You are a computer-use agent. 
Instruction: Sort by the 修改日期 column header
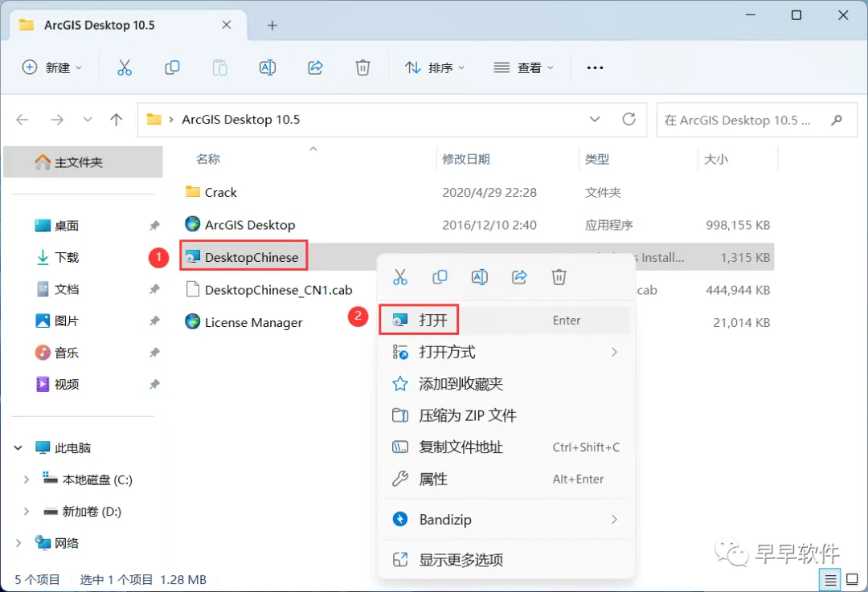pyautogui.click(x=466, y=159)
